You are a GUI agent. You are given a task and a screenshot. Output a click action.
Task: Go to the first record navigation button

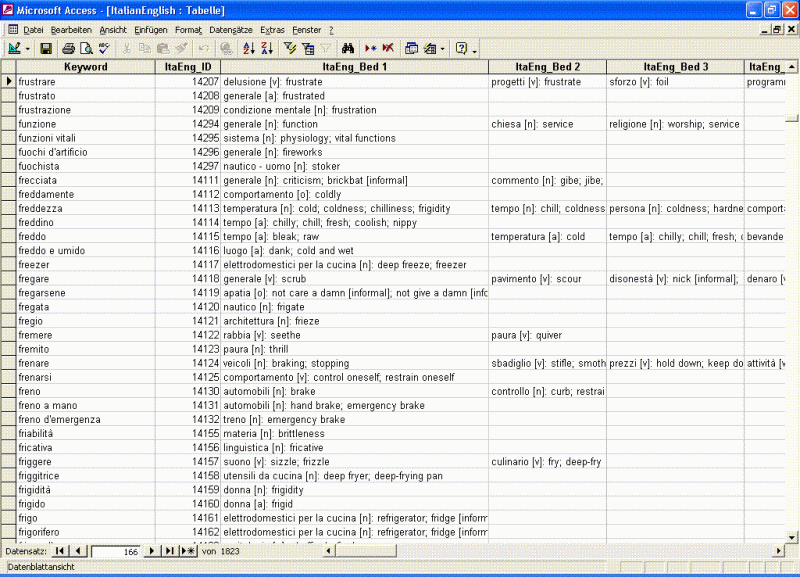60,551
